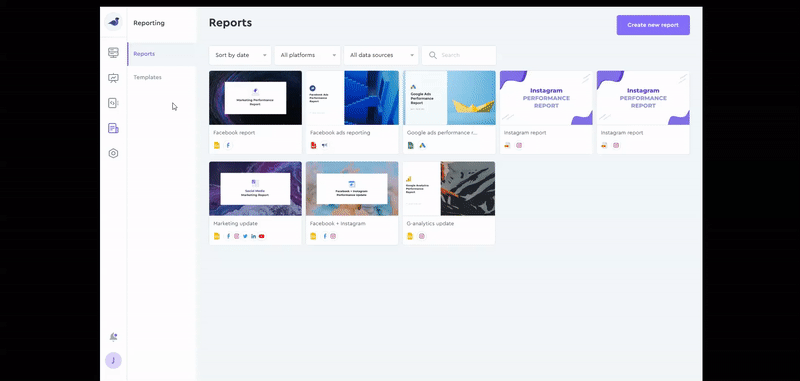
Task: Click the bird logo at the sidebar top
Action: tap(113, 22)
